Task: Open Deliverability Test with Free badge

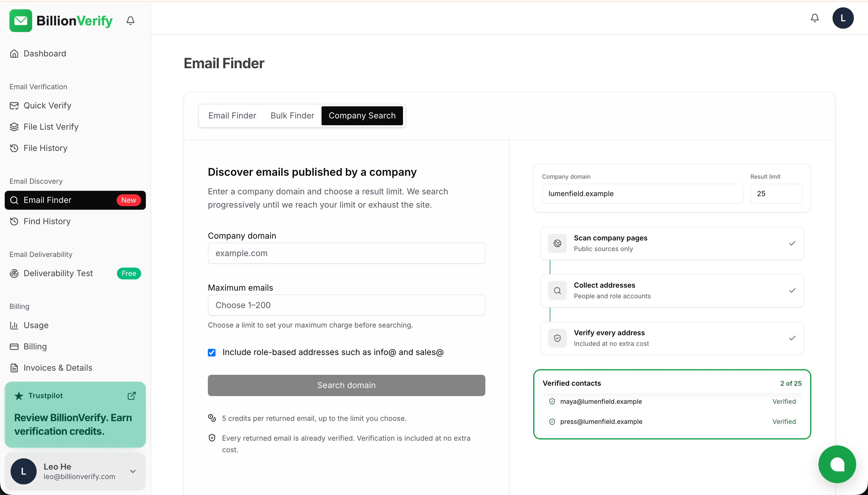Action: coord(75,273)
